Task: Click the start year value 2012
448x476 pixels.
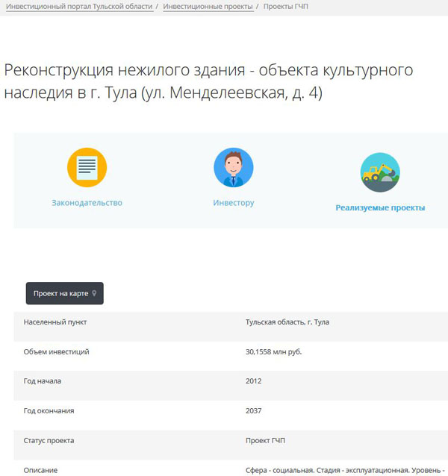Action: [254, 381]
